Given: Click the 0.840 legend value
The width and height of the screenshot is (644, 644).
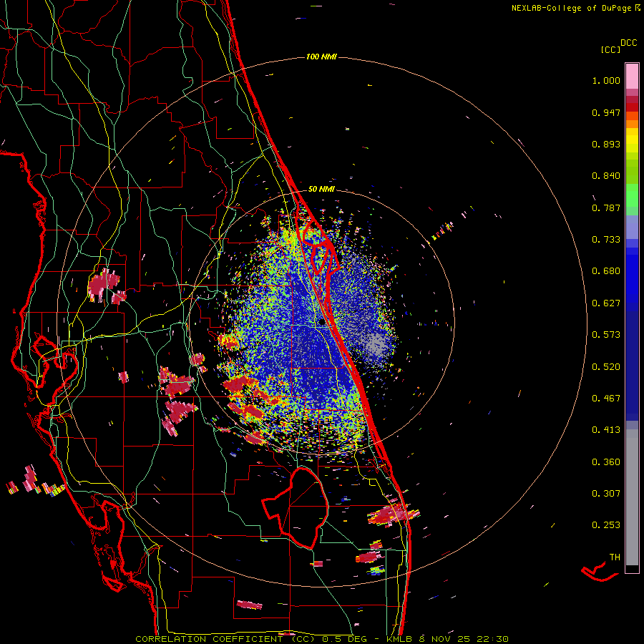Looking at the screenshot, I should (606, 176).
